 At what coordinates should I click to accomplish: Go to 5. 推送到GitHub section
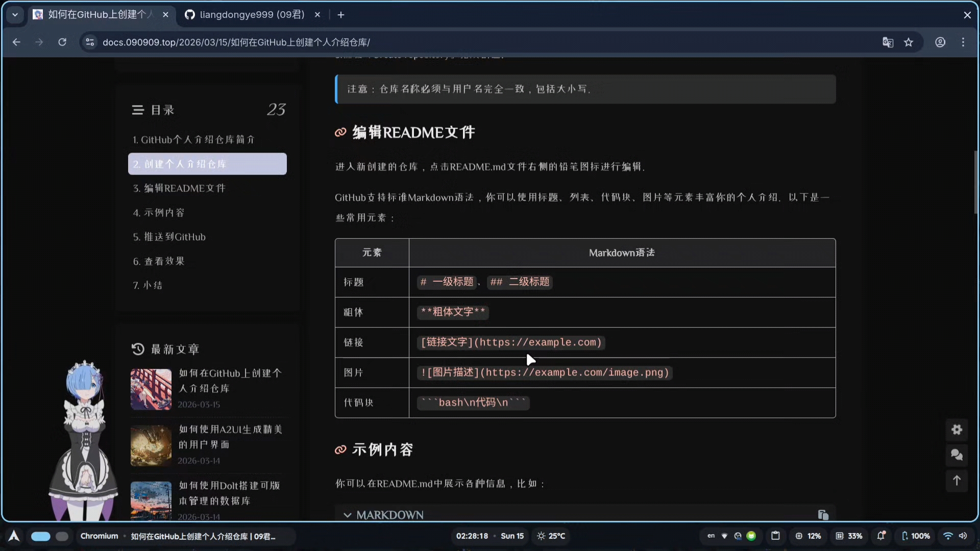(169, 237)
